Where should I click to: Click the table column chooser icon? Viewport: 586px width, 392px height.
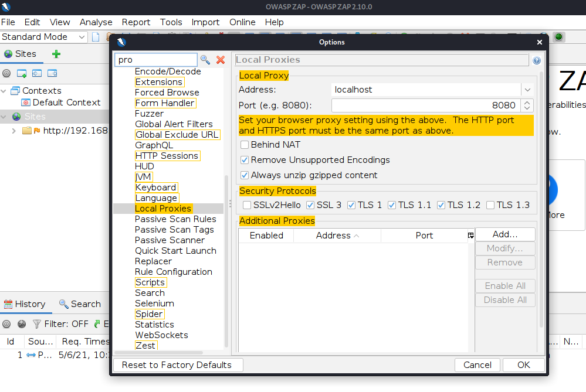(471, 235)
